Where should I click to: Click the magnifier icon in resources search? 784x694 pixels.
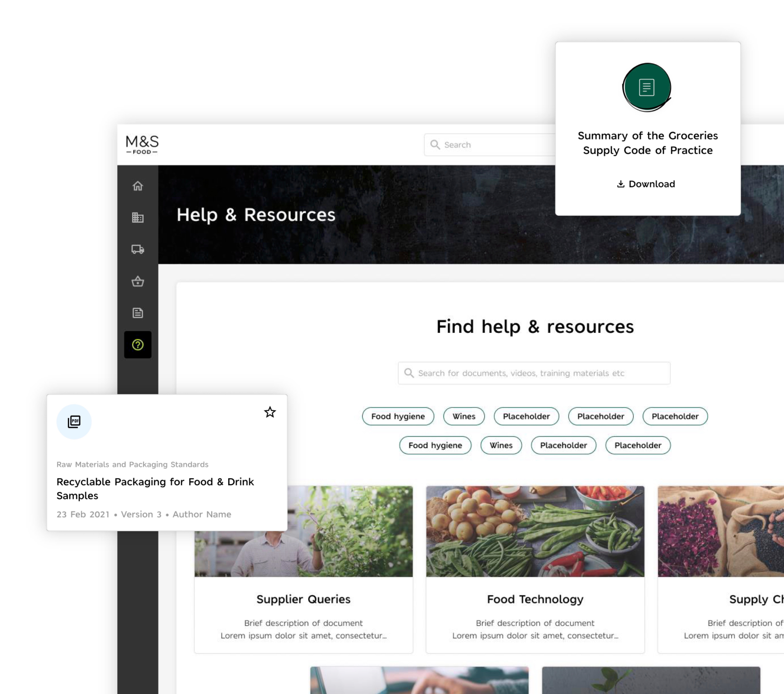pyautogui.click(x=409, y=373)
